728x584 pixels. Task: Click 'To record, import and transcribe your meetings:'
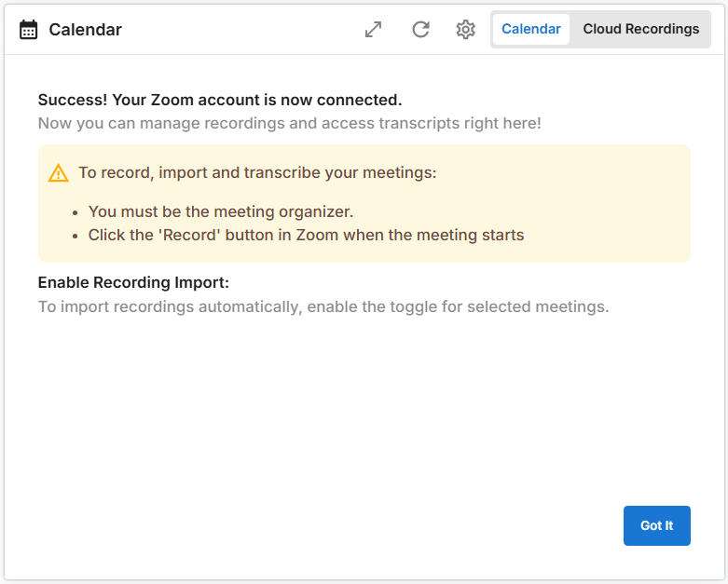pyautogui.click(x=257, y=172)
